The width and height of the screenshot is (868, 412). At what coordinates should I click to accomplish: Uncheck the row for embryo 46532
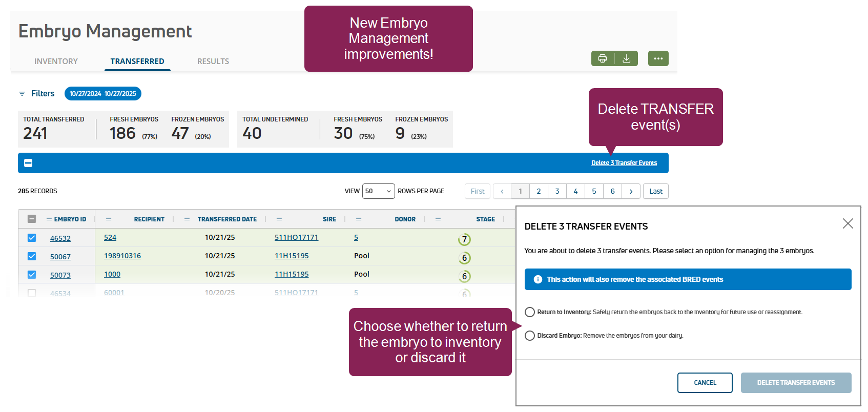pos(32,238)
